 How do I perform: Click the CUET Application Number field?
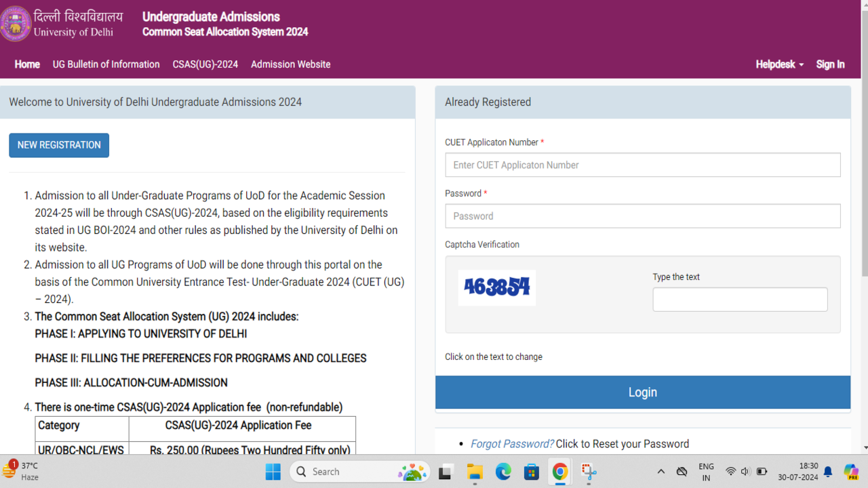642,165
